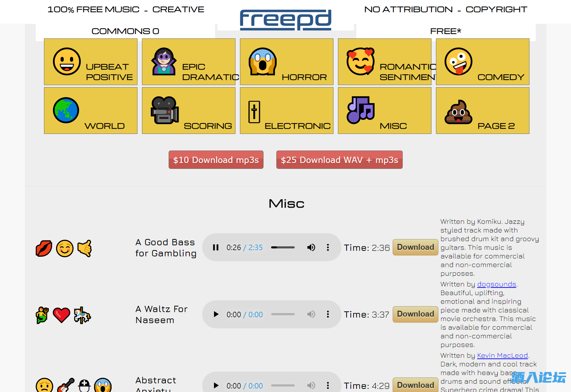Open the Epic Dramatic category
571x392 pixels.
pos(189,62)
